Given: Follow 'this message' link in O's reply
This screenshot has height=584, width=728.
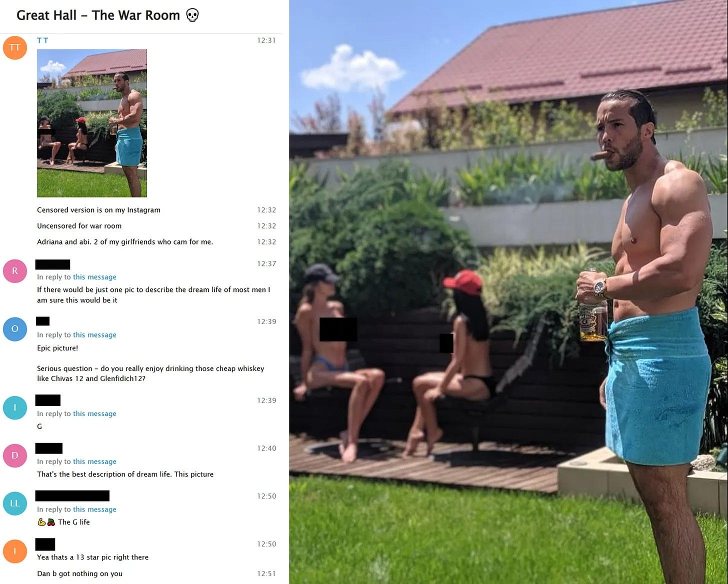Looking at the screenshot, I should [94, 335].
